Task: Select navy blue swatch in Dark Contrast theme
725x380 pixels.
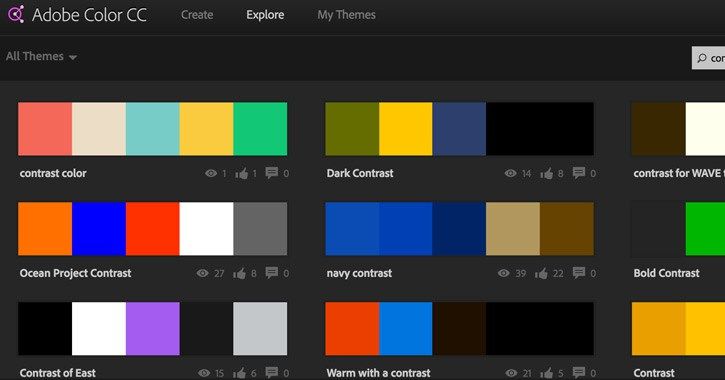Action: click(x=460, y=129)
